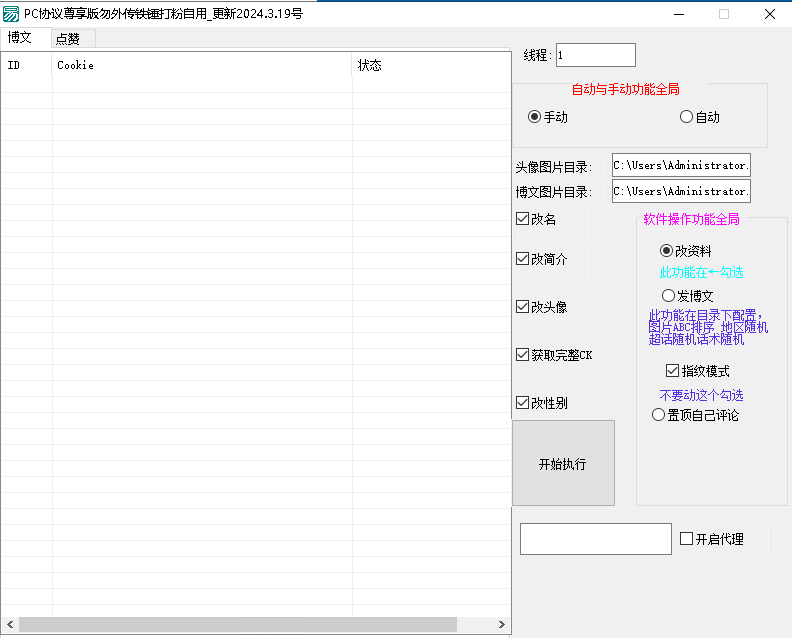Click the Cookie column header
The width and height of the screenshot is (792, 638).
click(x=200, y=66)
